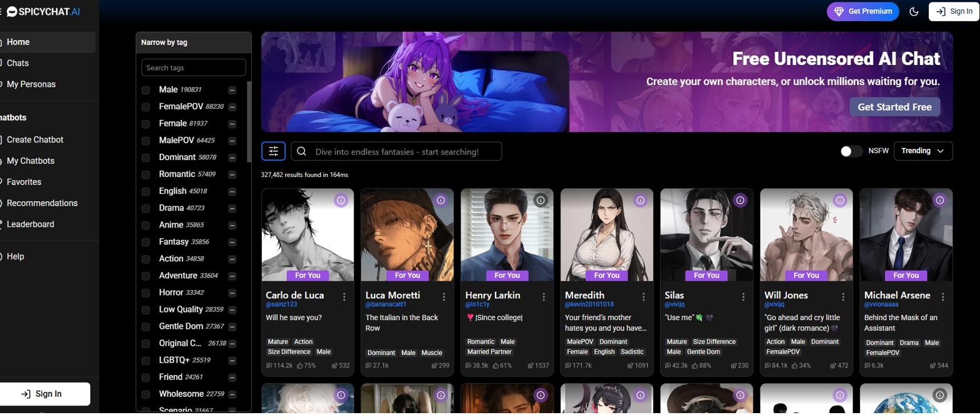
Task: Open three-dot menu for Luca Moretti
Action: 444,297
